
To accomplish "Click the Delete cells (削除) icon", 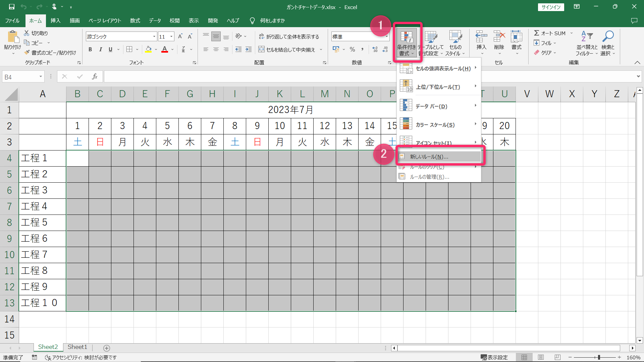I will [x=499, y=37].
